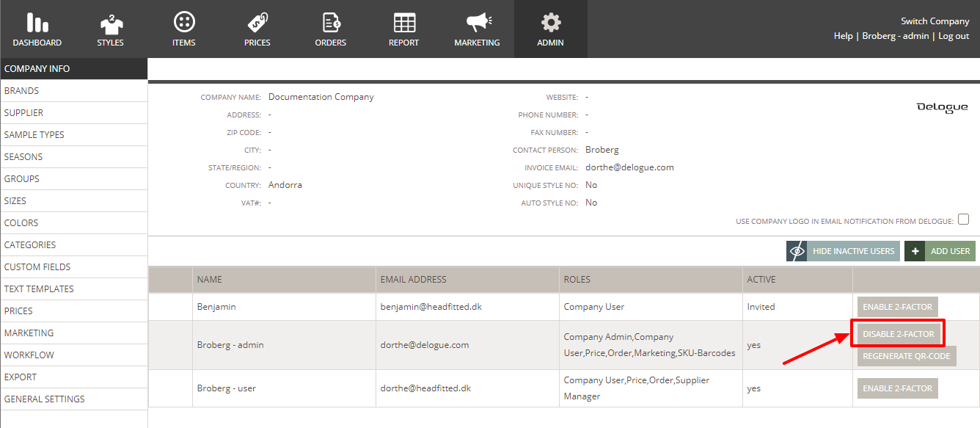
Task: Regenerate QR-code for Broberg - admin
Action: (x=906, y=356)
